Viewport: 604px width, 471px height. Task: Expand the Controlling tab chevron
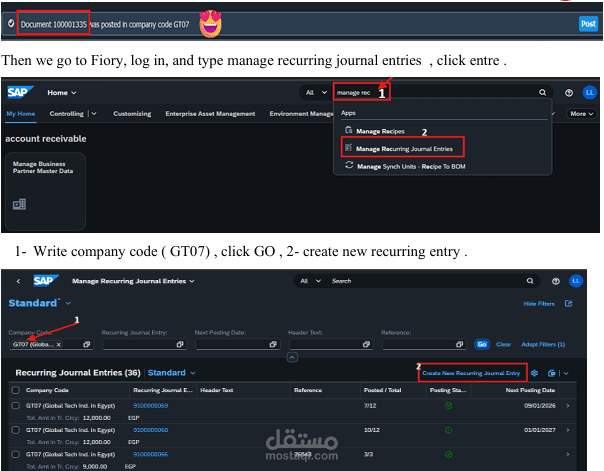click(94, 114)
